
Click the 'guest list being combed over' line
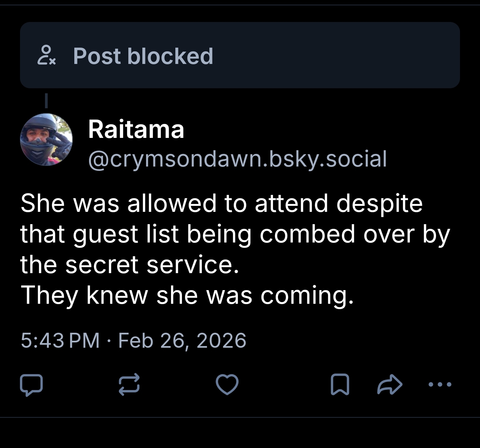235,234
